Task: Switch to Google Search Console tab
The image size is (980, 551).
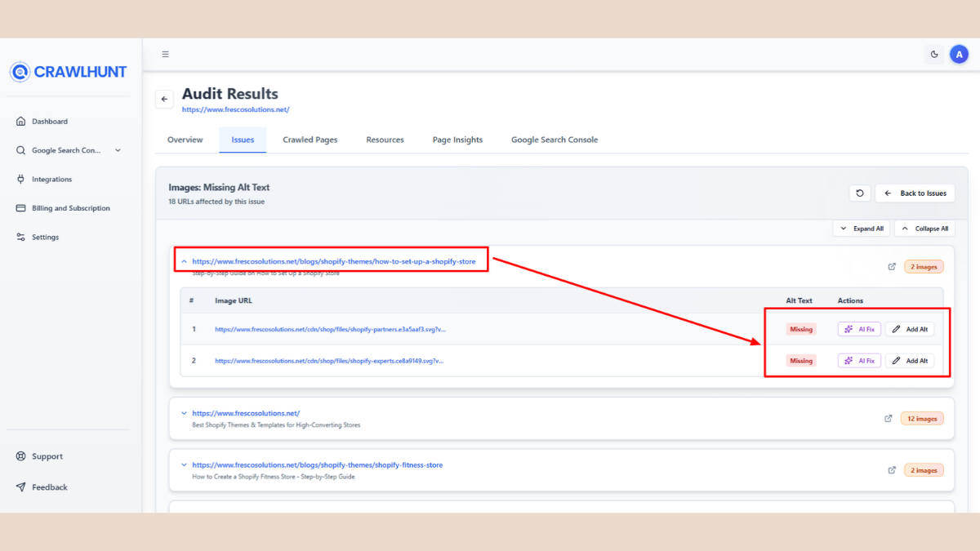Action: click(x=555, y=140)
